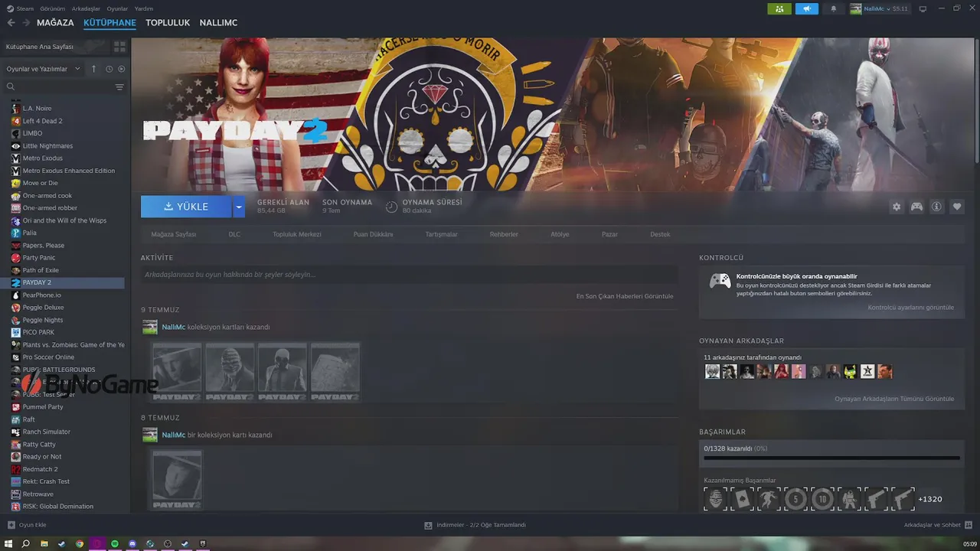Show PAYDAY 2 game info icon
This screenshot has width=980, height=551.
click(936, 207)
